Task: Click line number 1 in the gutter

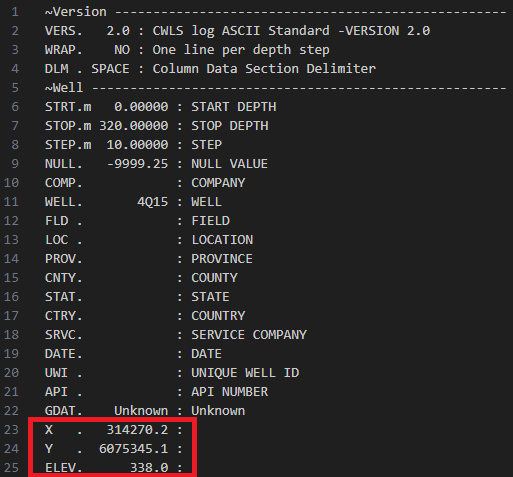Action: click(x=15, y=12)
